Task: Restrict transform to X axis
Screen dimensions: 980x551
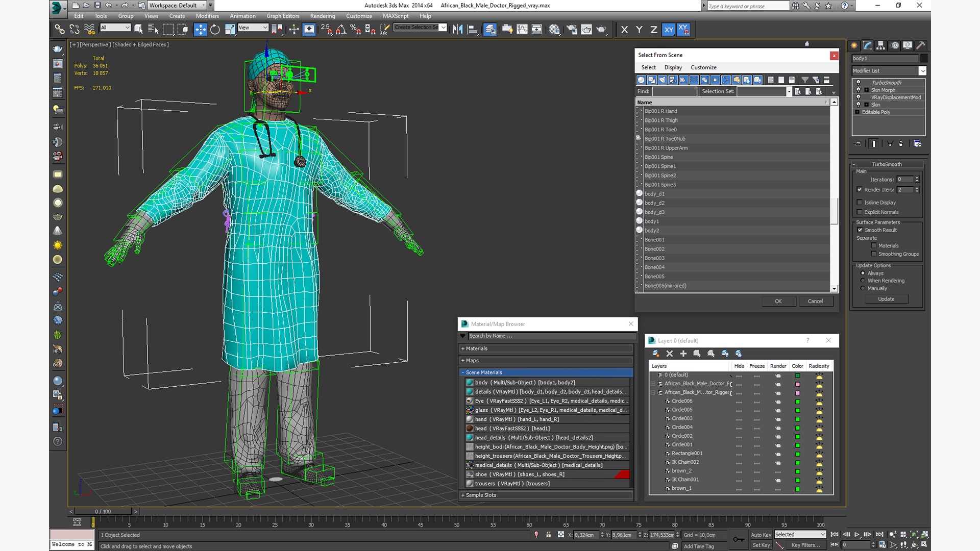Action: tap(624, 30)
